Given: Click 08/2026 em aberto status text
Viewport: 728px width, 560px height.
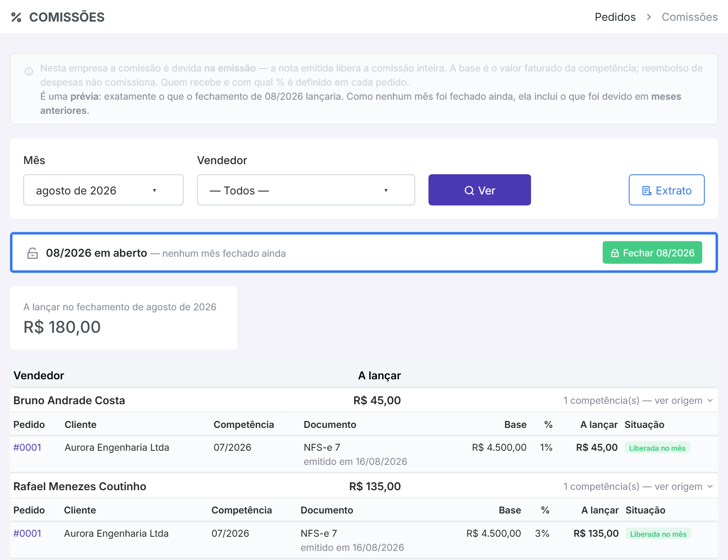Looking at the screenshot, I should [96, 253].
